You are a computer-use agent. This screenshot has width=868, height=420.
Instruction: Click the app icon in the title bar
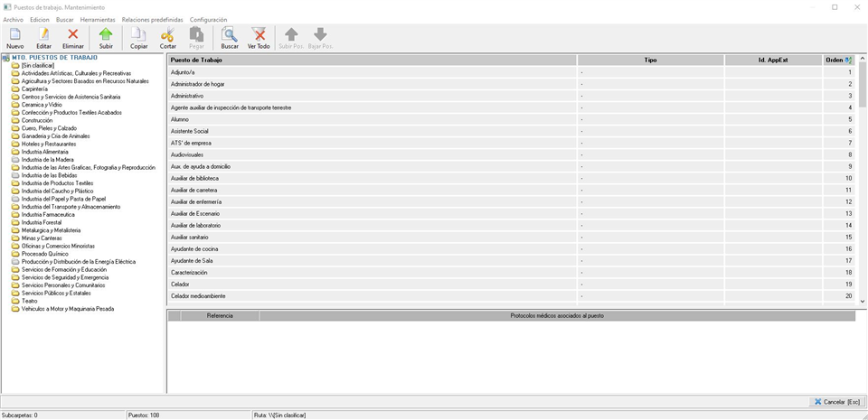coord(6,7)
